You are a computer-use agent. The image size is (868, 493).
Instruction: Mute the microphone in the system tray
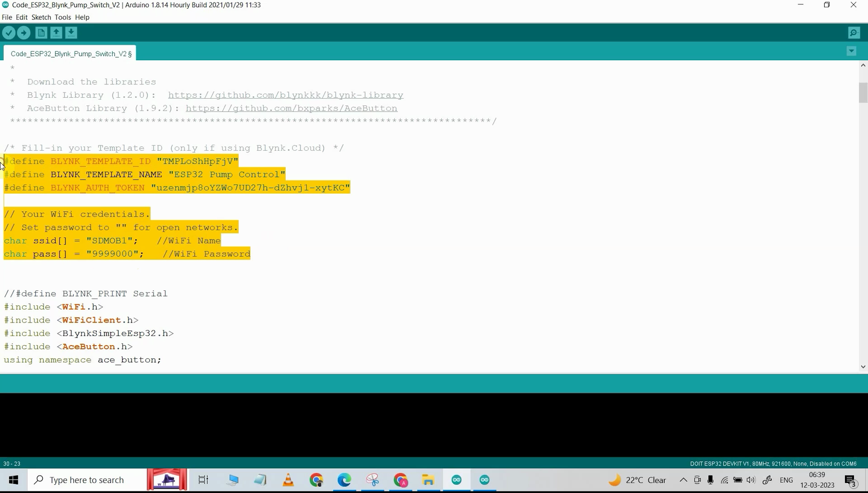click(711, 480)
